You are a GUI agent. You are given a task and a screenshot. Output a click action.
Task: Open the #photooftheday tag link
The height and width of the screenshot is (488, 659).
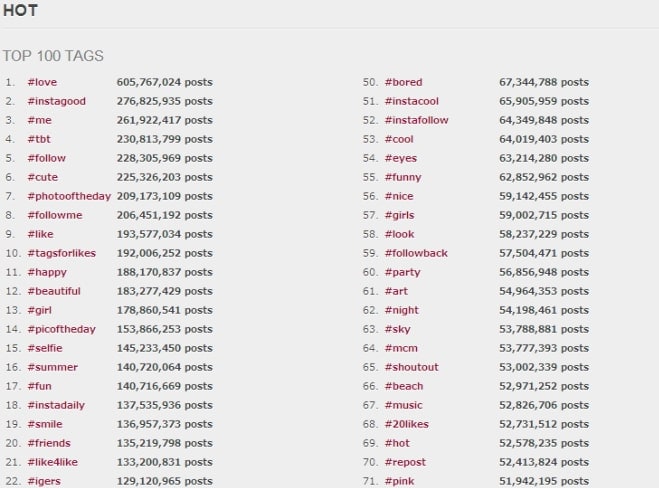click(x=69, y=196)
